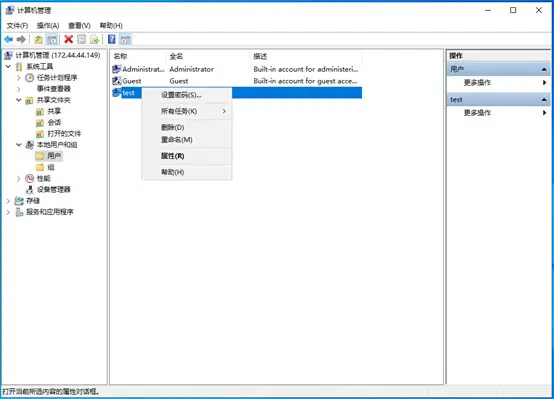
Task: Click 'Built-in account for administeri...' description
Action: tap(306, 69)
